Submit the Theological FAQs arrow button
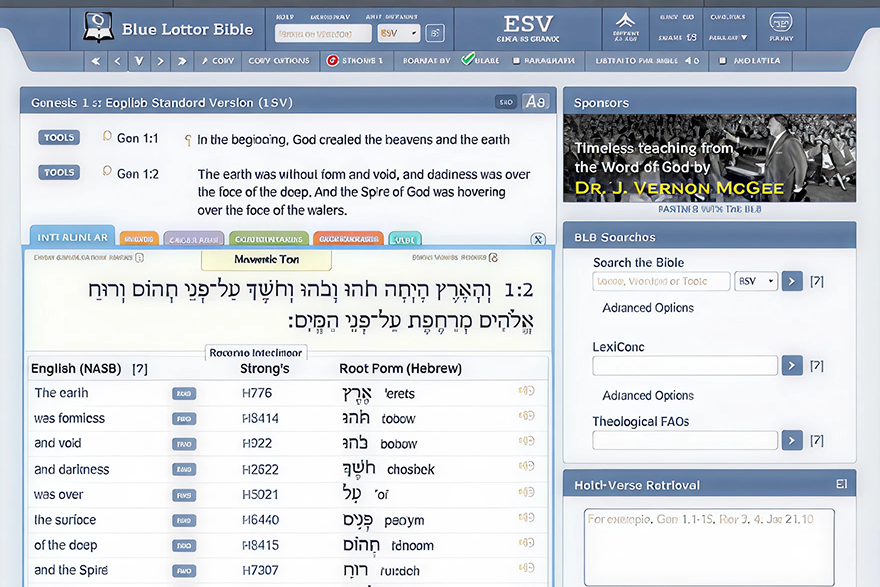Screen dimensions: 880x587 click(x=792, y=441)
